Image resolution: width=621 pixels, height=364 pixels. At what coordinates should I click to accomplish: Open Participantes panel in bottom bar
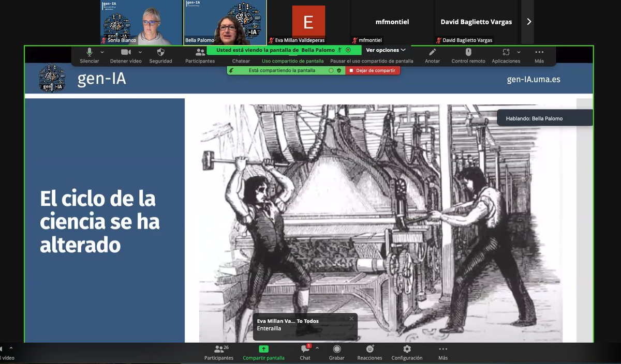(219, 353)
